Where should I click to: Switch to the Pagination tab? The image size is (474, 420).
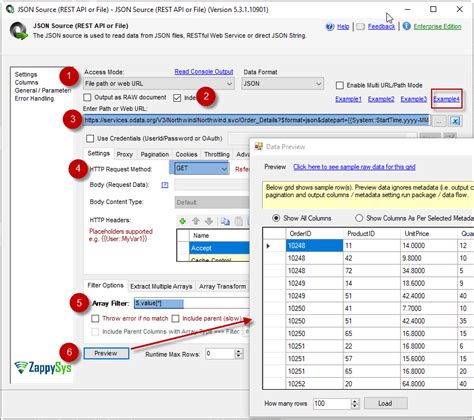tap(155, 154)
